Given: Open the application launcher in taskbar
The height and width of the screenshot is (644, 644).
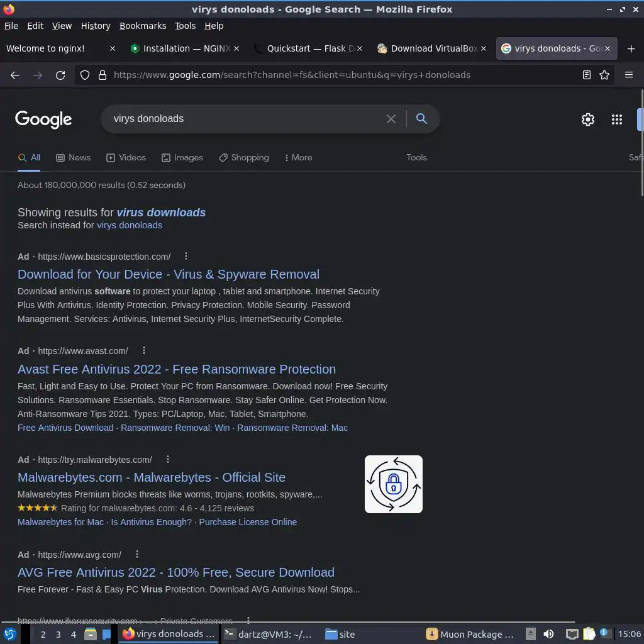Looking at the screenshot, I should click(x=10, y=634).
